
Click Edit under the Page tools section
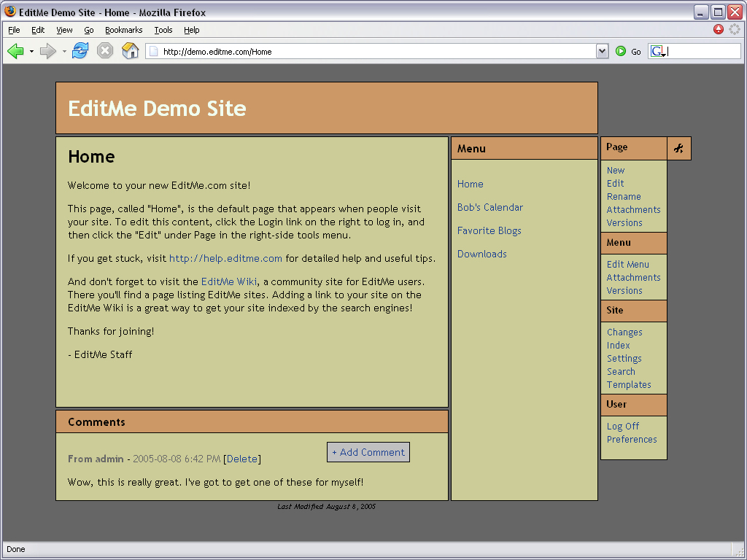(615, 183)
